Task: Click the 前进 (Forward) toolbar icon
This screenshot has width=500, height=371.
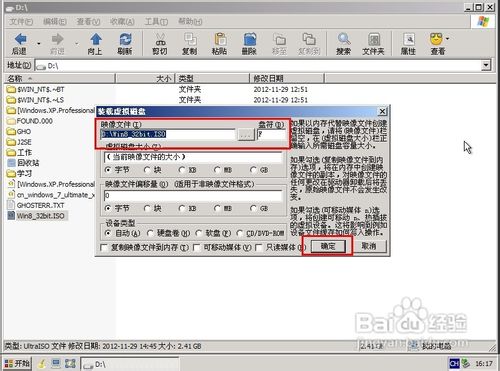Action: point(57,39)
